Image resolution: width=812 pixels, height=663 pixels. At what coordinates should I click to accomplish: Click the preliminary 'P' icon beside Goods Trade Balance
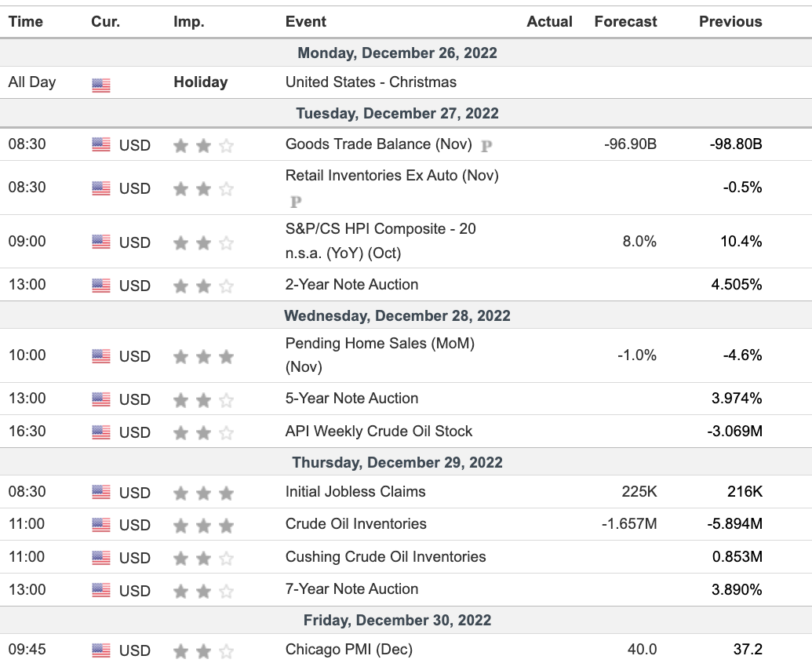coord(486,145)
